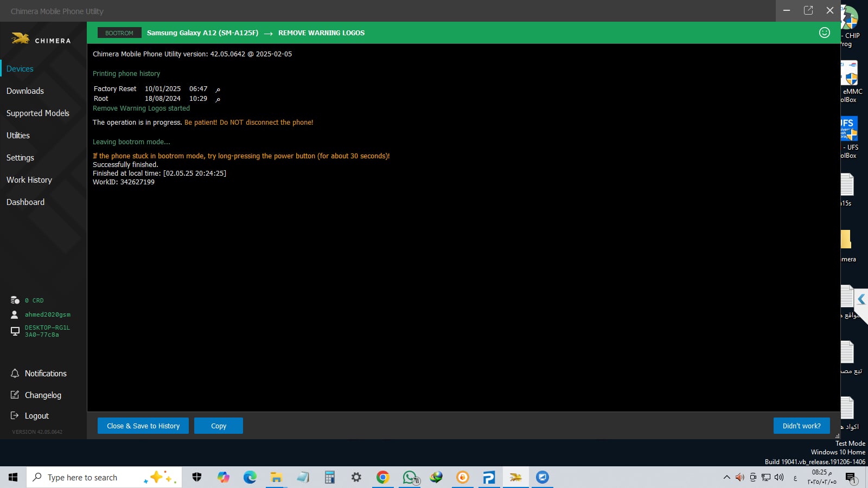The image size is (868, 488).
Task: Open the Changelog link
Action: [x=43, y=395]
